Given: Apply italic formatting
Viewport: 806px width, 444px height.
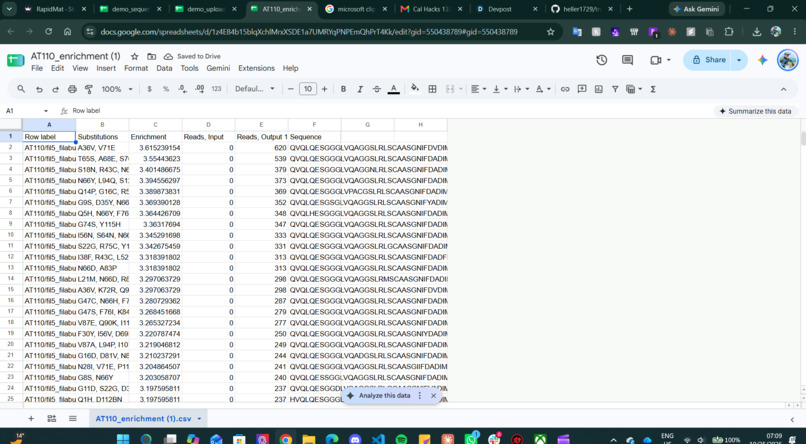Looking at the screenshot, I should (360, 89).
